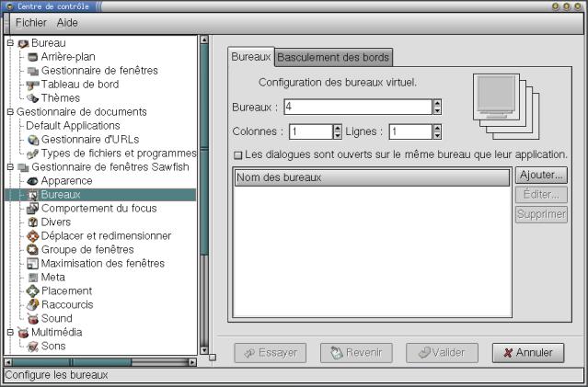Select the Thèmes icon in sidebar

32,98
